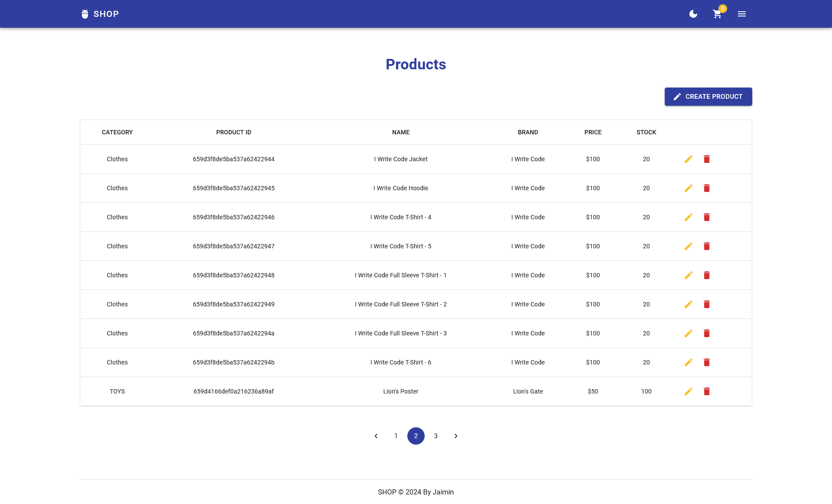
Task: Click the cart item count badge
Action: (722, 9)
